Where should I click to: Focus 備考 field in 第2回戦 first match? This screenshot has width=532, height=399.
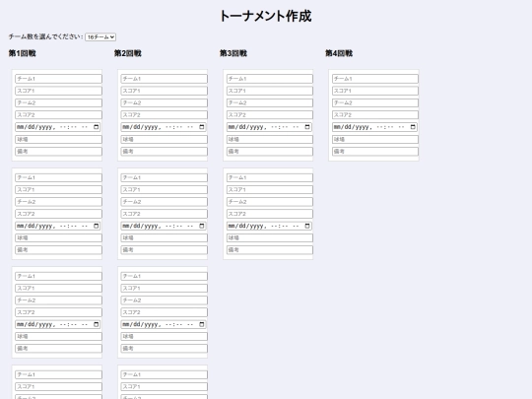tap(165, 152)
